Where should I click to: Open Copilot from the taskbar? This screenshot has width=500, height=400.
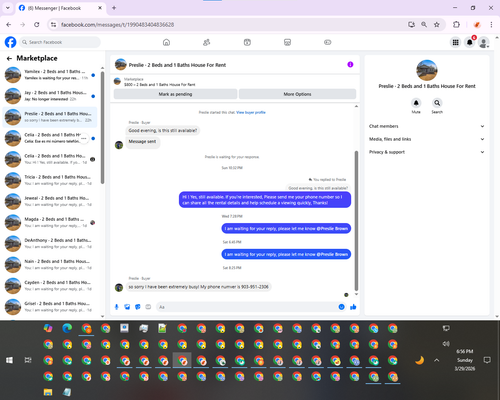pos(48,328)
